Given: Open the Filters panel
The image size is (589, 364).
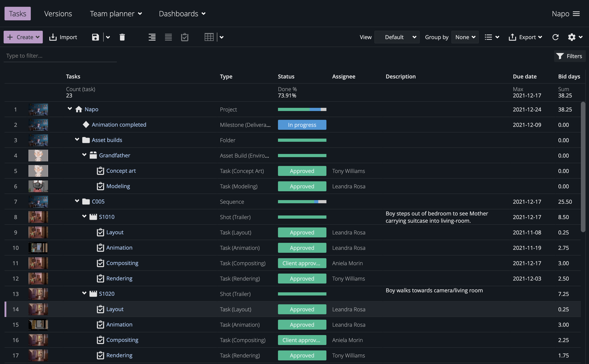Looking at the screenshot, I should pyautogui.click(x=570, y=56).
